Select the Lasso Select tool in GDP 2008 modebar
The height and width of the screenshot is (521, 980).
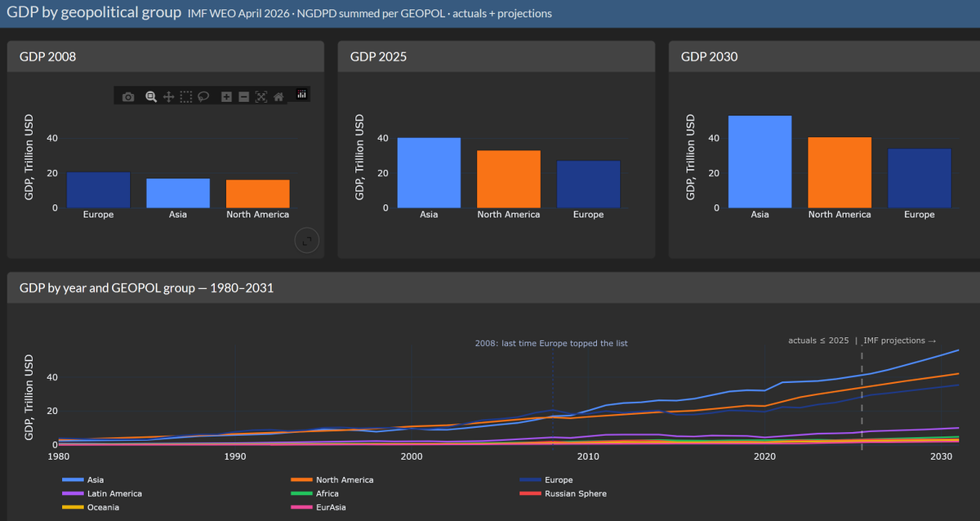tap(203, 96)
